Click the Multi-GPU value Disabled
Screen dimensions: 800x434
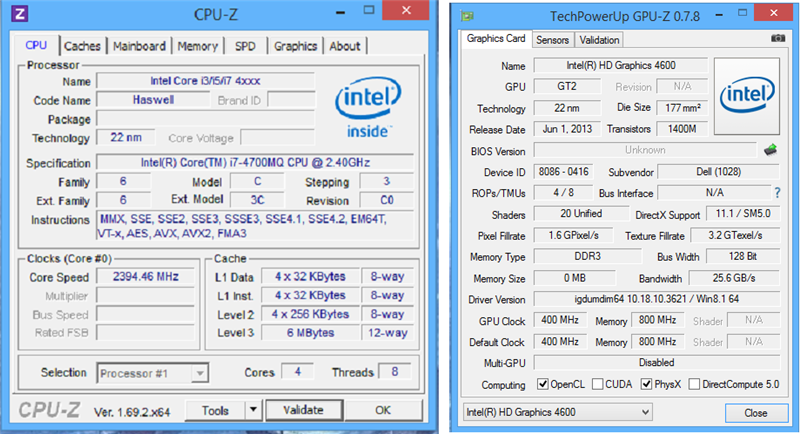657,363
